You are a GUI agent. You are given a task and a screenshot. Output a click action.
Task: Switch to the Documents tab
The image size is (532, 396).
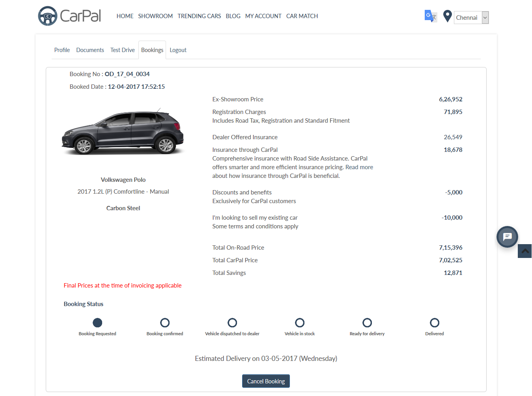click(x=90, y=50)
